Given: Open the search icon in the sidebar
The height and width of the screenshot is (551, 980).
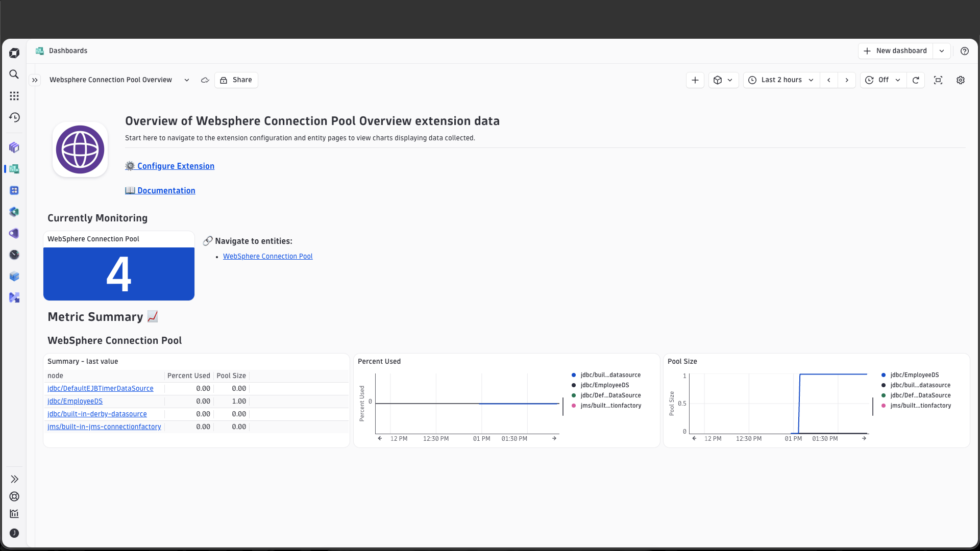Looking at the screenshot, I should pos(14,74).
